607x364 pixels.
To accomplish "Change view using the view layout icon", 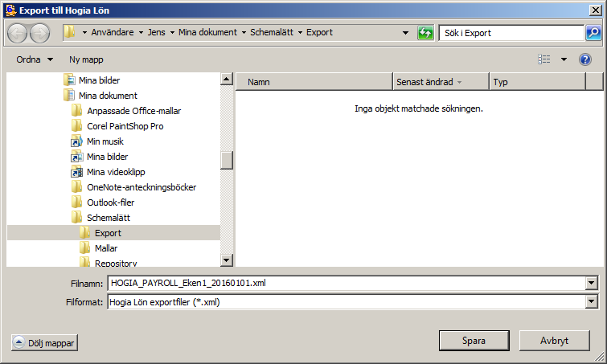I will (544, 59).
